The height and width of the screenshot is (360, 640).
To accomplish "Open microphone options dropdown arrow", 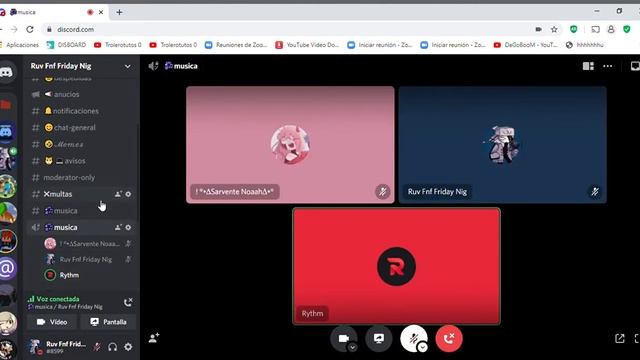I will point(422,347).
